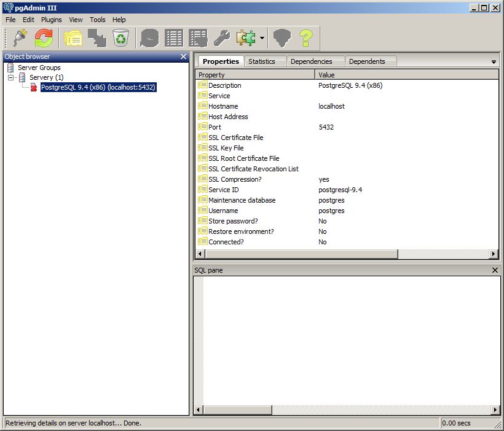This screenshot has height=431, width=504.
Task: Click the yellow question mark help icon
Action: 305,38
